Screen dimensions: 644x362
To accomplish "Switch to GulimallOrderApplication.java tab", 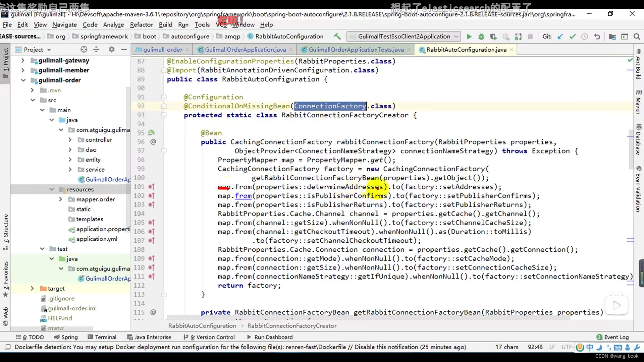I will [246, 50].
